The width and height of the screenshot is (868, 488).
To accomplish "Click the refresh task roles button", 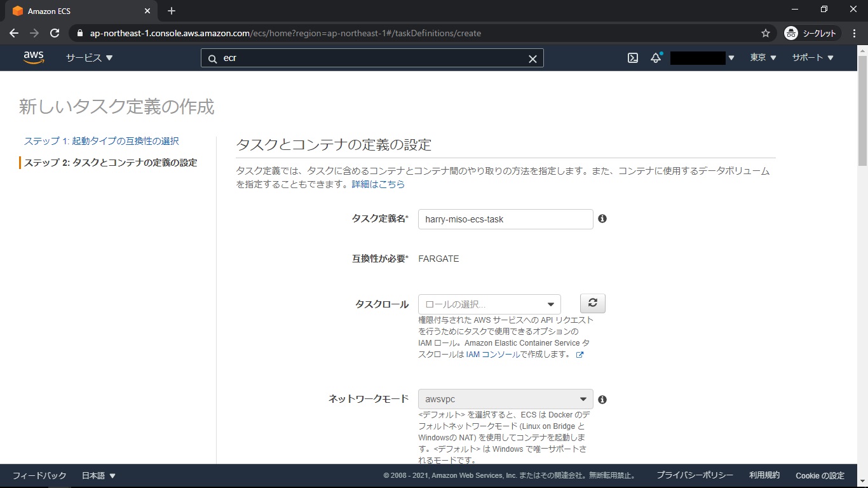I will click(592, 304).
